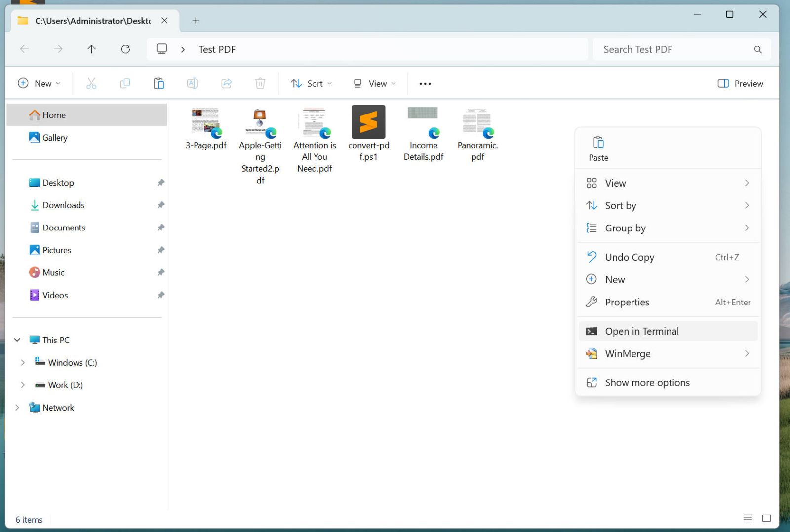
Task: Toggle the Preview pane
Action: pos(740,83)
